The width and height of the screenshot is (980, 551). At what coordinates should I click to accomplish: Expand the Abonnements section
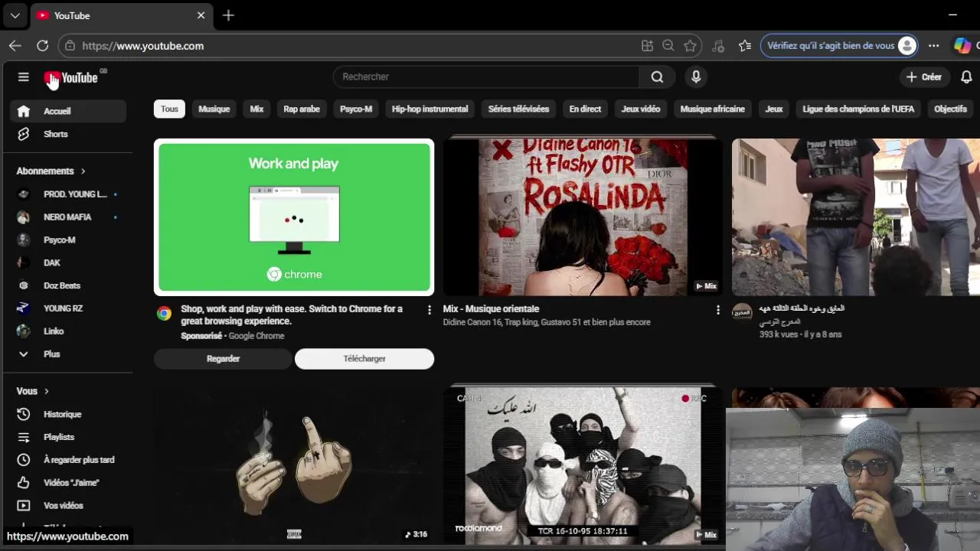click(x=51, y=171)
